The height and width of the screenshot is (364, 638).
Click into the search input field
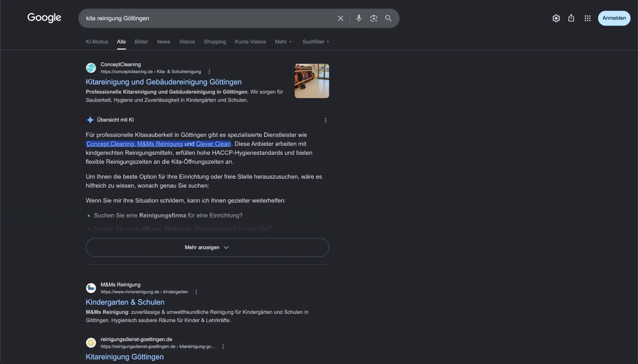click(208, 18)
